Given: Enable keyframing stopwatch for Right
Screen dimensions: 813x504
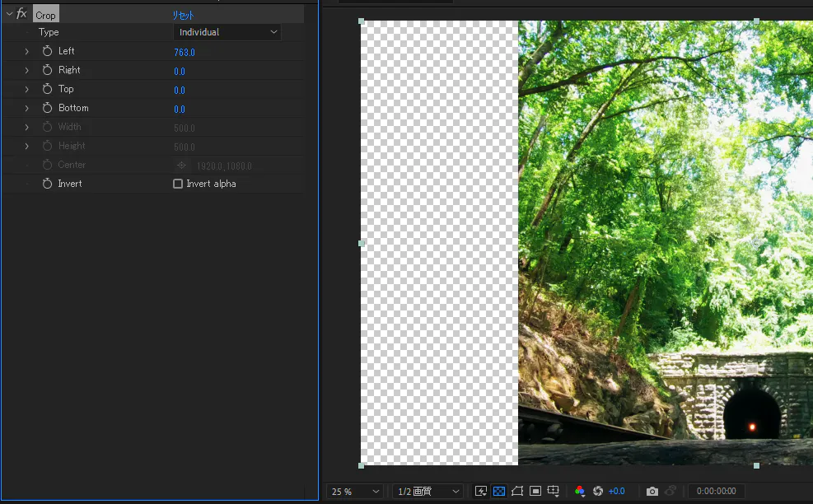Looking at the screenshot, I should point(47,70).
